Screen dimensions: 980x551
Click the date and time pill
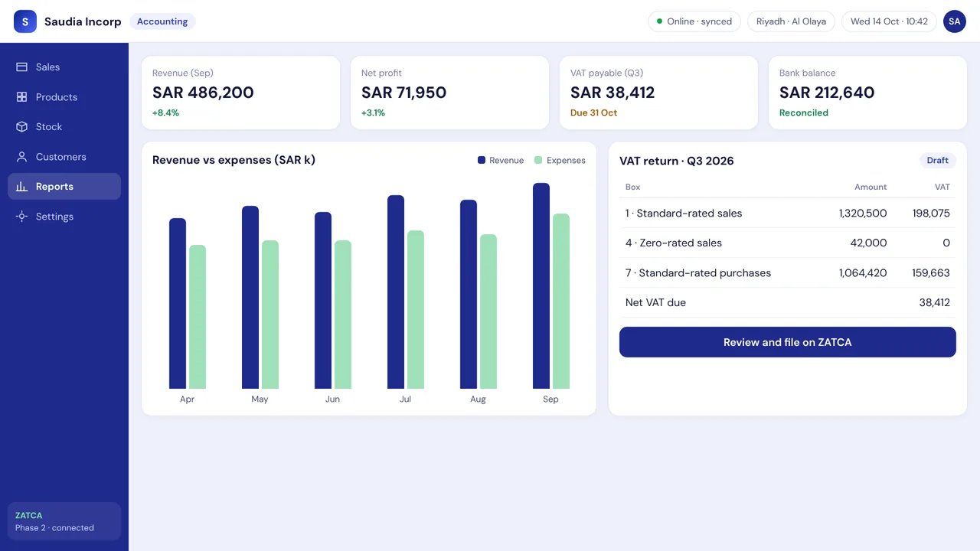(889, 21)
